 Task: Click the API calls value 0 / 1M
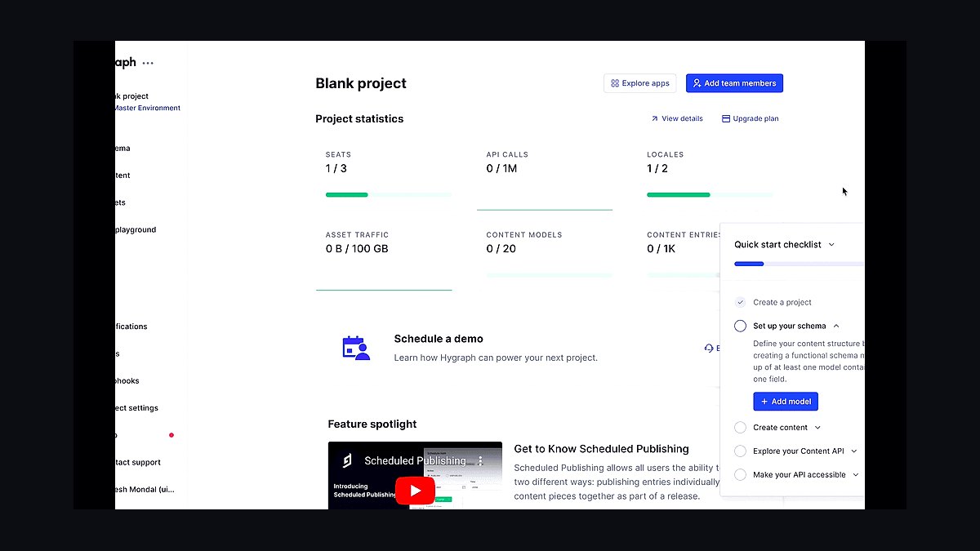click(501, 169)
